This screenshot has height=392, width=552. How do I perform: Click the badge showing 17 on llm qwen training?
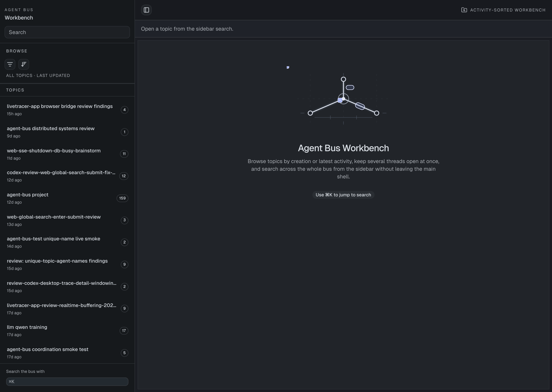pyautogui.click(x=124, y=331)
